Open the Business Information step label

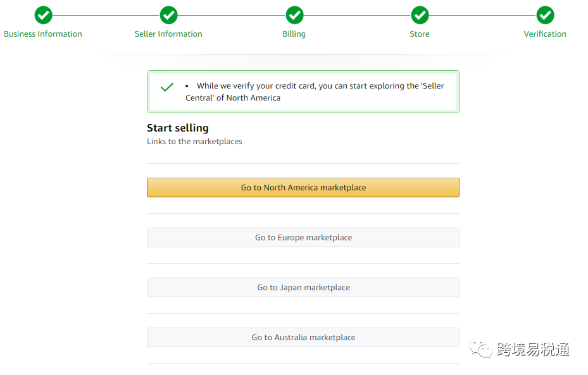(x=43, y=34)
